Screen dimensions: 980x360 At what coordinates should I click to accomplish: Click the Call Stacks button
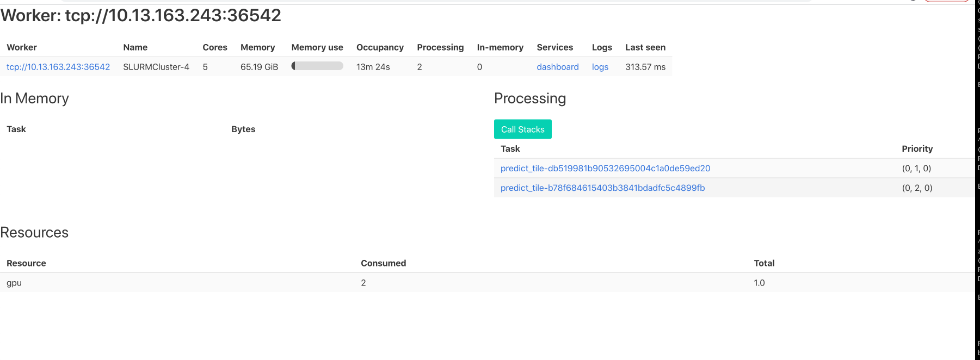tap(523, 129)
